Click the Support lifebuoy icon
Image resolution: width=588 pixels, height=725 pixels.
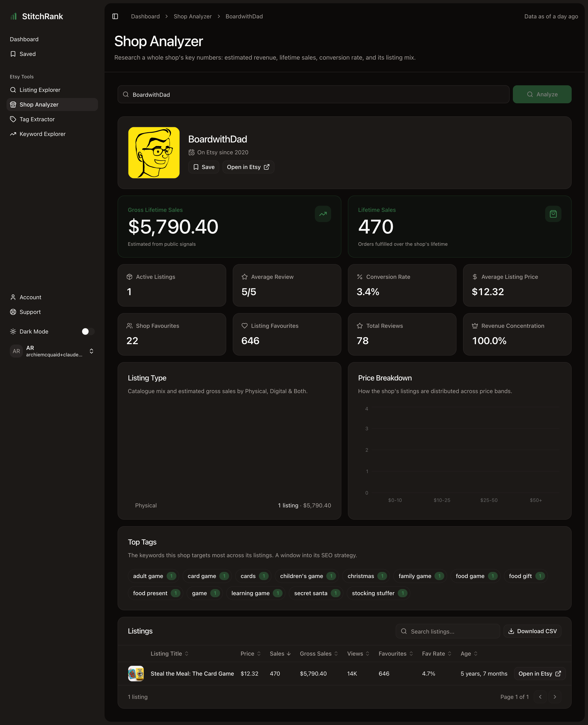point(13,312)
